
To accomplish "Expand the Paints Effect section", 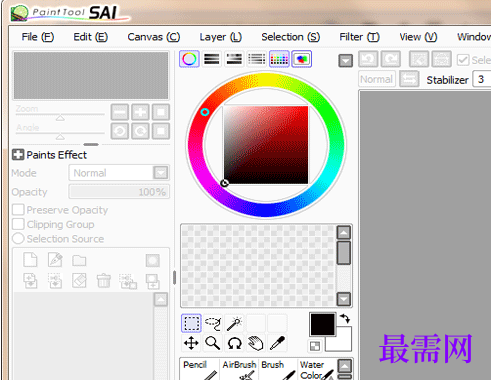I will pyautogui.click(x=18, y=155).
